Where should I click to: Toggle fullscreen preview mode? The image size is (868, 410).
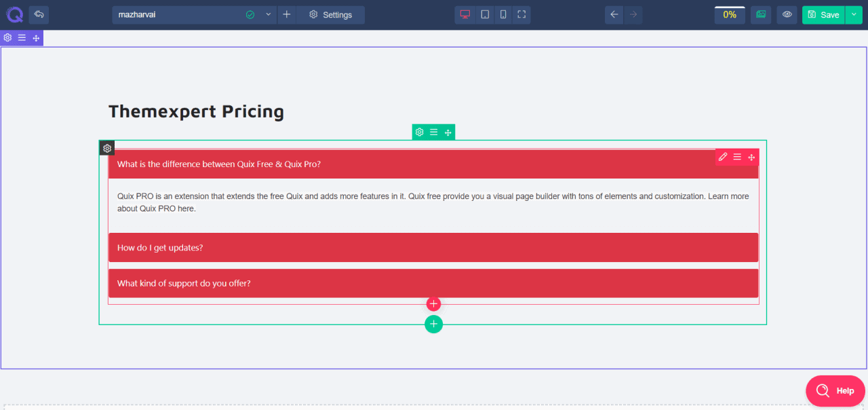(x=521, y=14)
